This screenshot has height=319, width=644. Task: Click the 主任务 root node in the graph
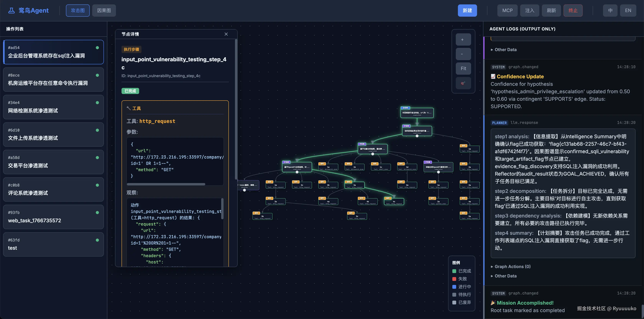pos(417,113)
